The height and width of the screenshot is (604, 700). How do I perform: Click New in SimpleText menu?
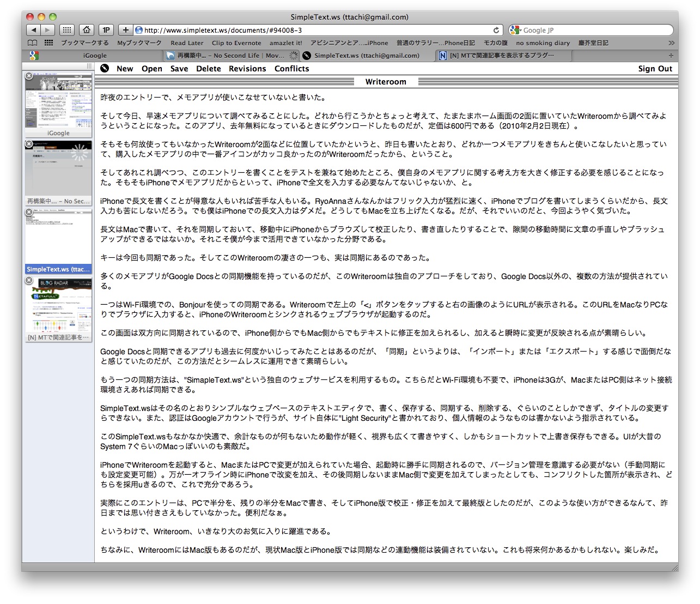coord(125,69)
